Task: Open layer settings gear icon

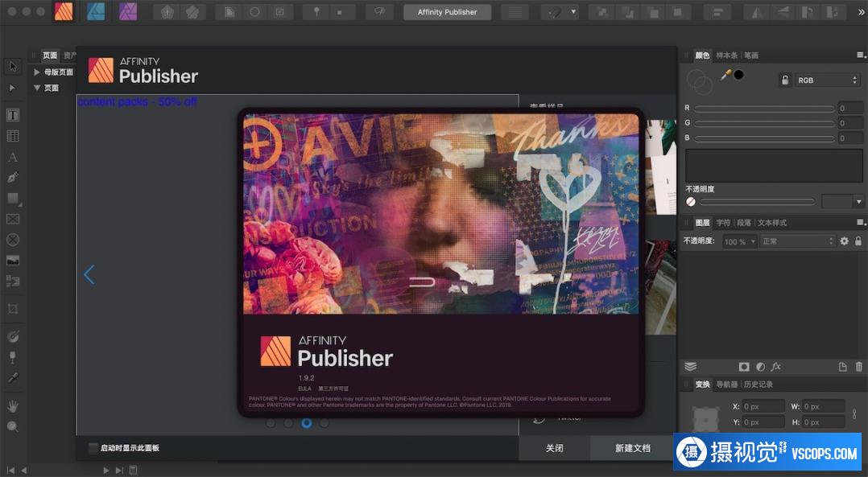Action: 844,241
